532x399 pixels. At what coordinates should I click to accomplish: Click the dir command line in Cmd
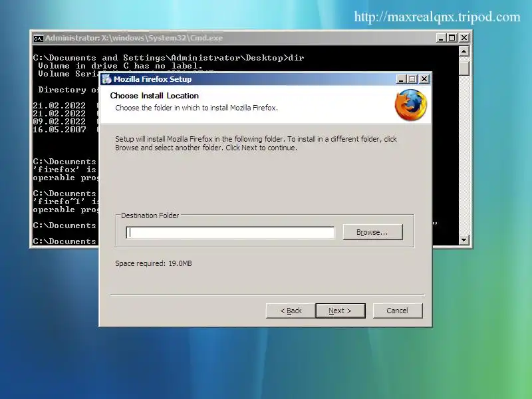click(168, 58)
